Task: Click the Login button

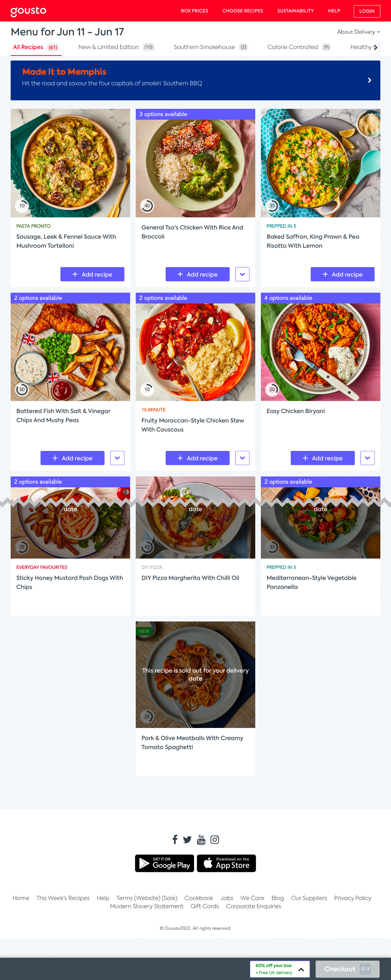Action: pos(367,11)
